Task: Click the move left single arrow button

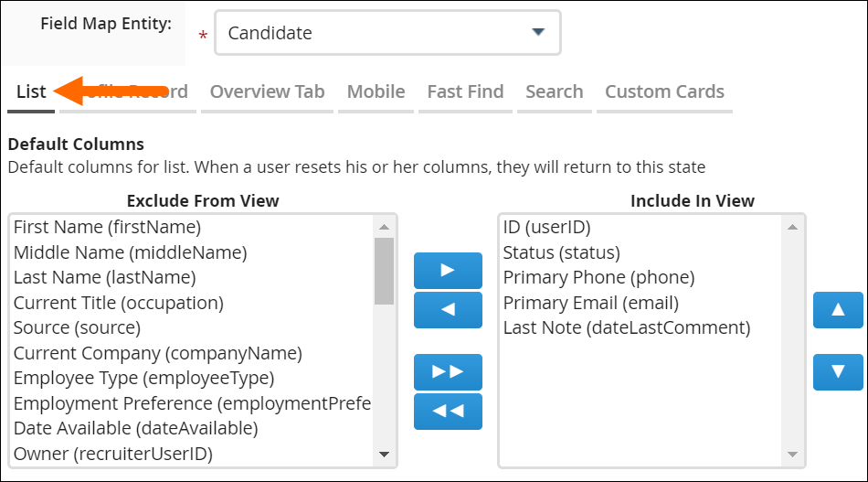Action: [448, 310]
